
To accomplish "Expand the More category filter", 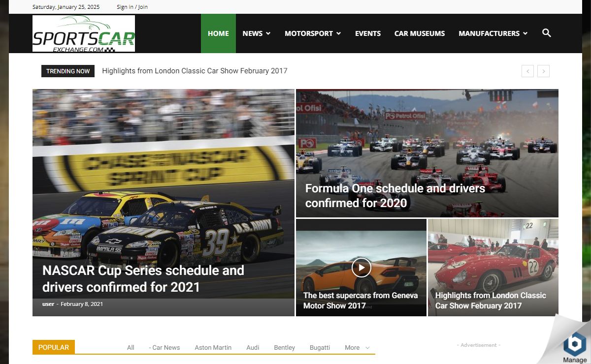I will [x=357, y=347].
